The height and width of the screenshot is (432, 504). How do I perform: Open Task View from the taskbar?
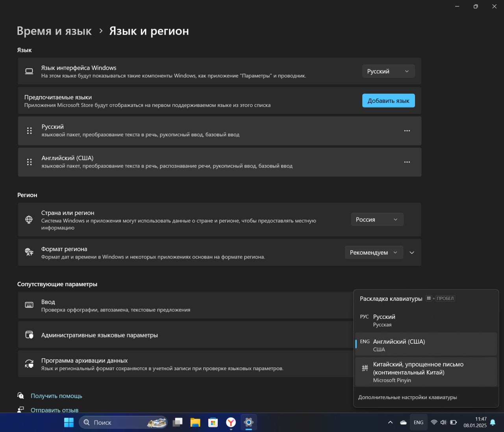[x=178, y=423]
